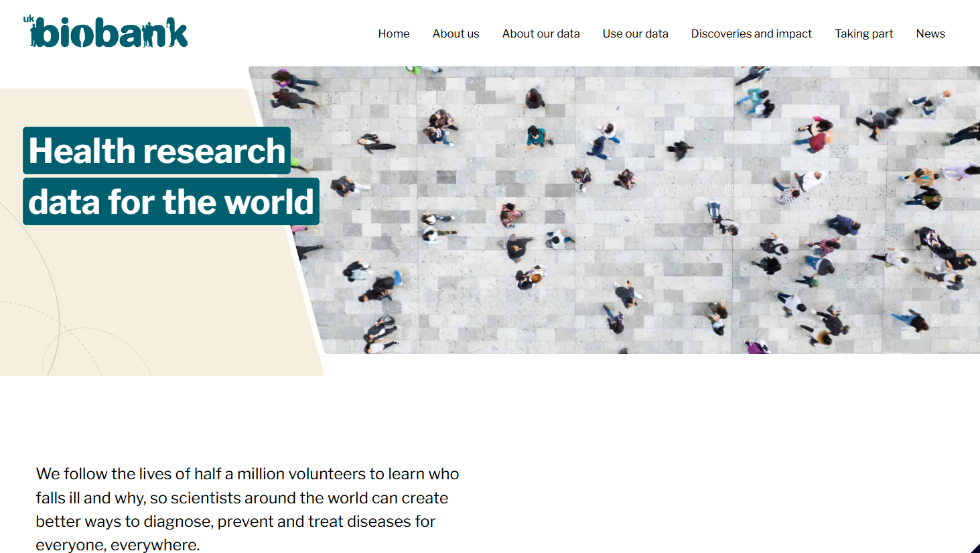Viewport: 980px width, 553px height.
Task: Select Use our data in navigation
Action: pyautogui.click(x=635, y=34)
